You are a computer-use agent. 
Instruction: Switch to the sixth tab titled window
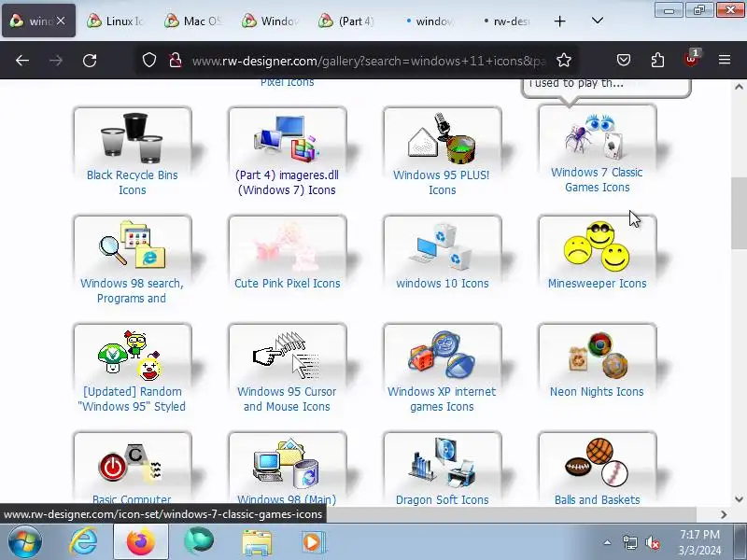tap(428, 21)
